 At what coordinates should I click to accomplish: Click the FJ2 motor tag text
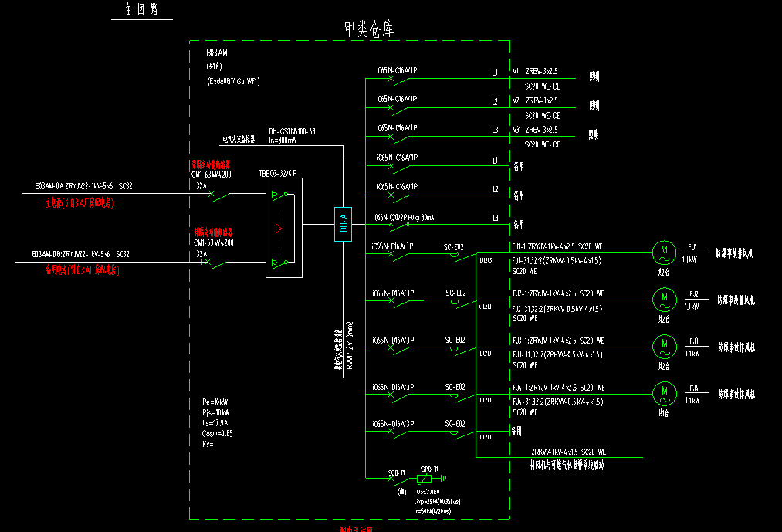click(694, 294)
